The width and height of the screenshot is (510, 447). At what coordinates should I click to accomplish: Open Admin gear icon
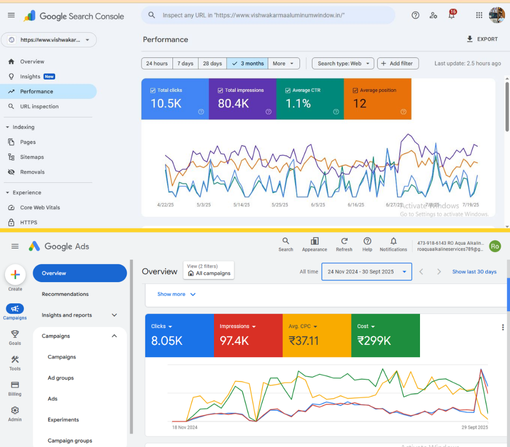[15, 410]
